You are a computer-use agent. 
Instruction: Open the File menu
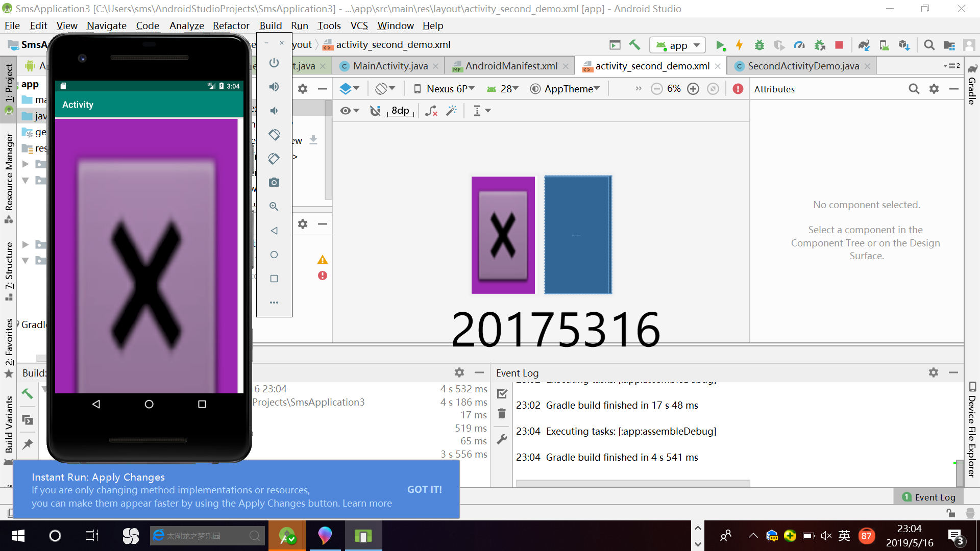(x=12, y=26)
